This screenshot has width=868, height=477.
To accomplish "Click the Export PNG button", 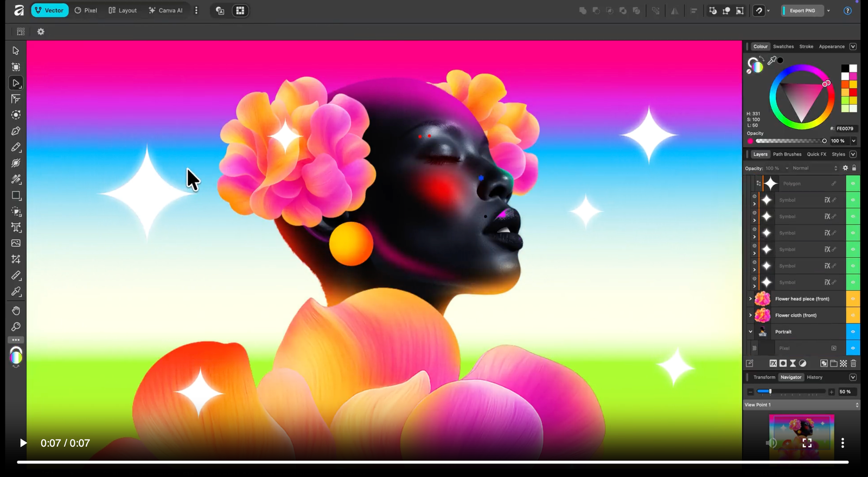I will (802, 10).
